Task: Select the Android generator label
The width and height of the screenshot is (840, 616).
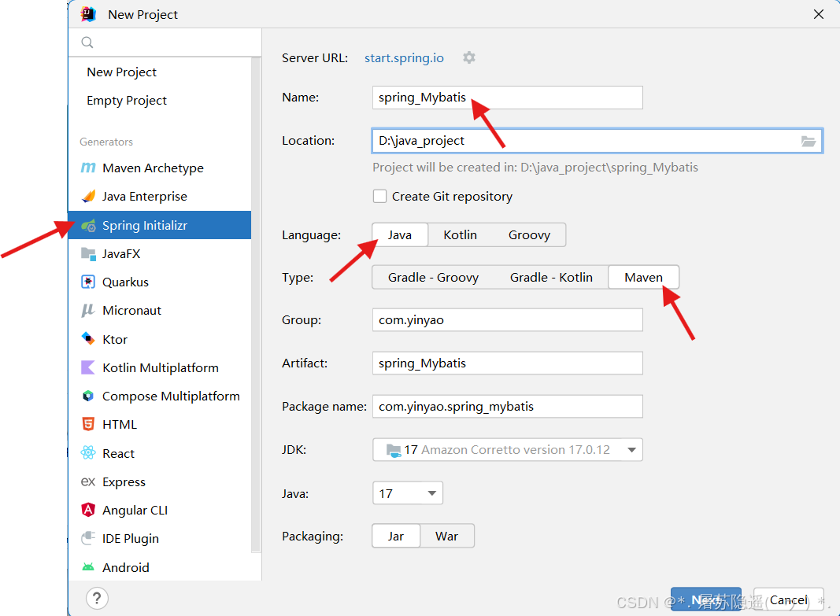Action: coord(125,567)
